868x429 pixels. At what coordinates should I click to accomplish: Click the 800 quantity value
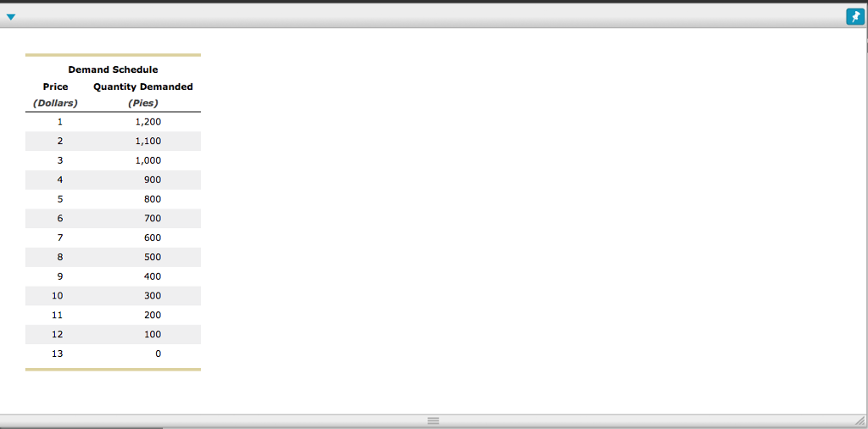click(153, 199)
